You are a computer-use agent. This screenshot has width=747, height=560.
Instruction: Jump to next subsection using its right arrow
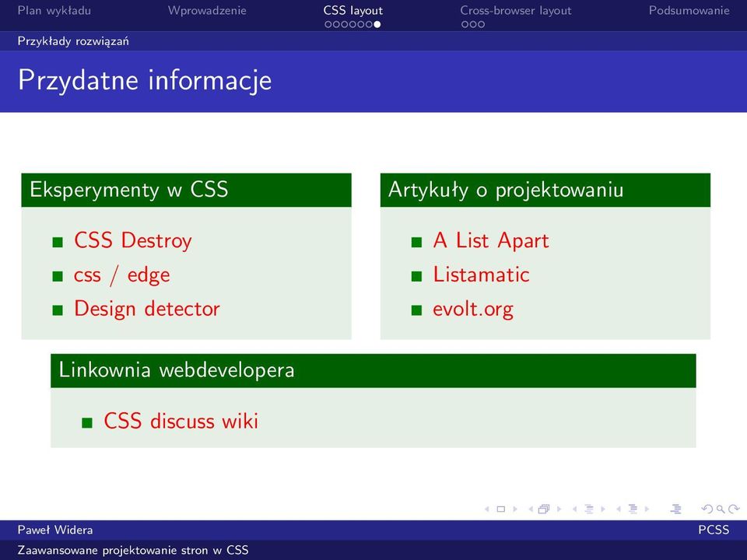point(603,509)
